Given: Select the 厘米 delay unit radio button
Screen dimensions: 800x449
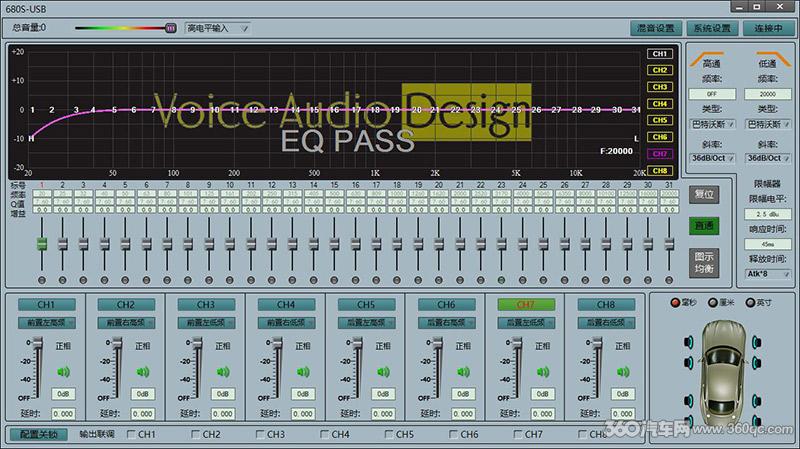Looking at the screenshot, I should [x=713, y=303].
